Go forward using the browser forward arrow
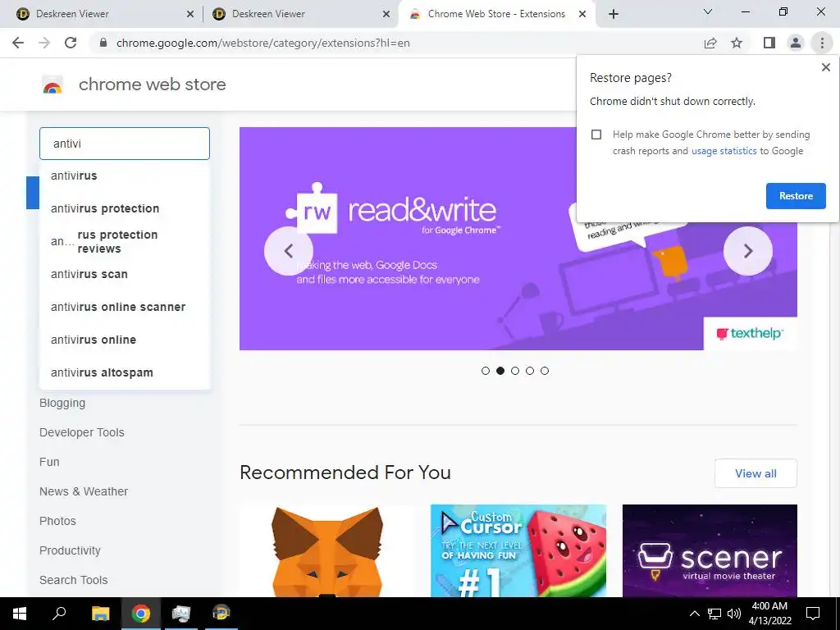 (44, 43)
